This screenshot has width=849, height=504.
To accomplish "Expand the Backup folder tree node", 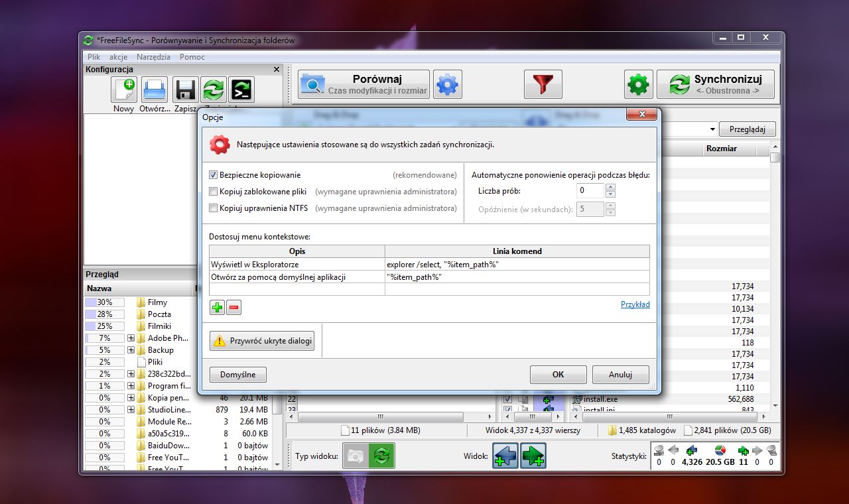I will pyautogui.click(x=131, y=350).
